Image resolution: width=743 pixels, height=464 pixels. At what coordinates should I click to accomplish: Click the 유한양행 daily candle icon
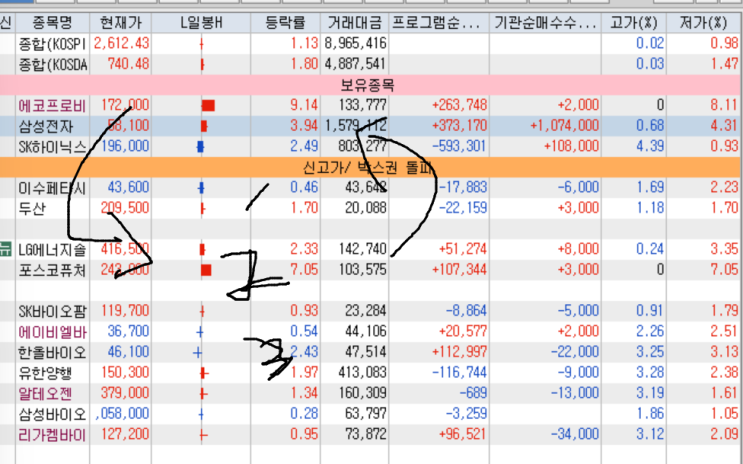(204, 373)
